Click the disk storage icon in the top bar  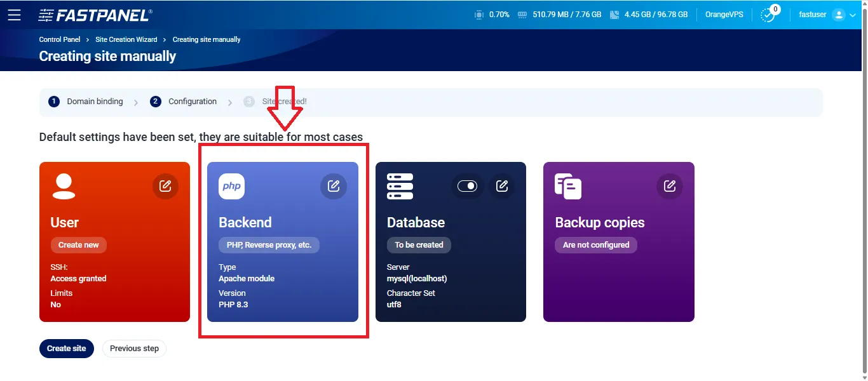[614, 14]
